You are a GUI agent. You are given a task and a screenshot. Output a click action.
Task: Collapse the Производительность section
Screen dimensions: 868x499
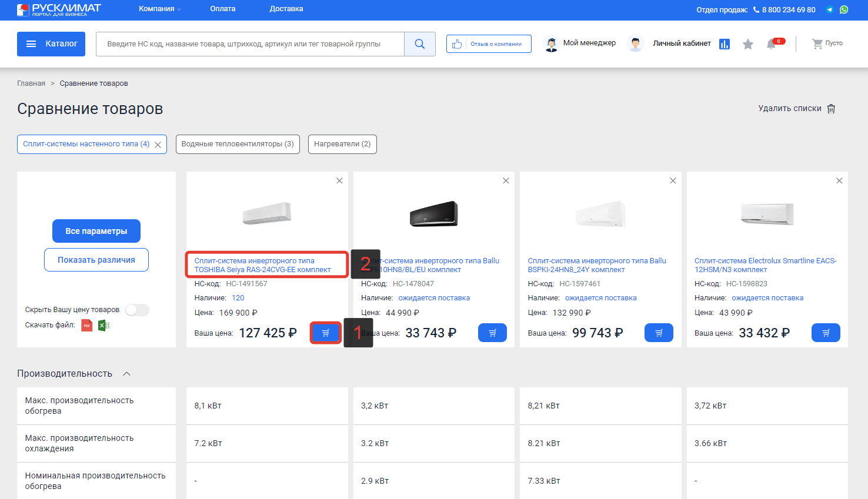[126, 374]
